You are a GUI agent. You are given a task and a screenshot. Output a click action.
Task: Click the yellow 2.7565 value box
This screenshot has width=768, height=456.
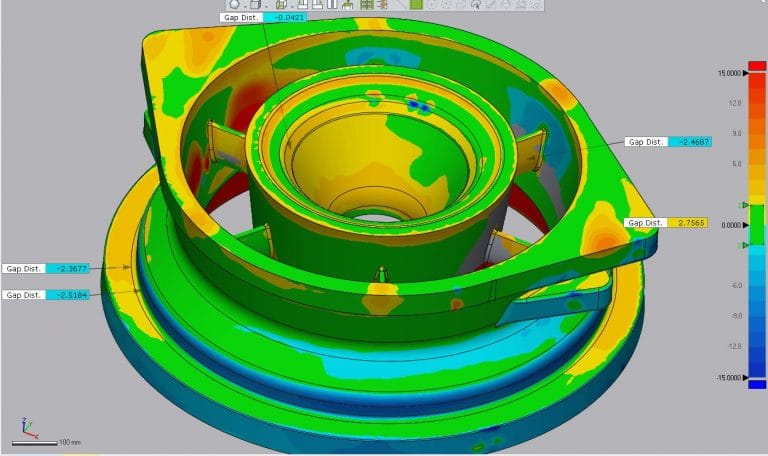pos(688,222)
